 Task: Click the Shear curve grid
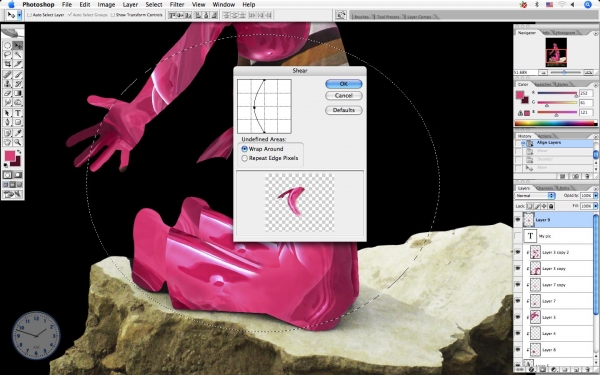pyautogui.click(x=264, y=106)
